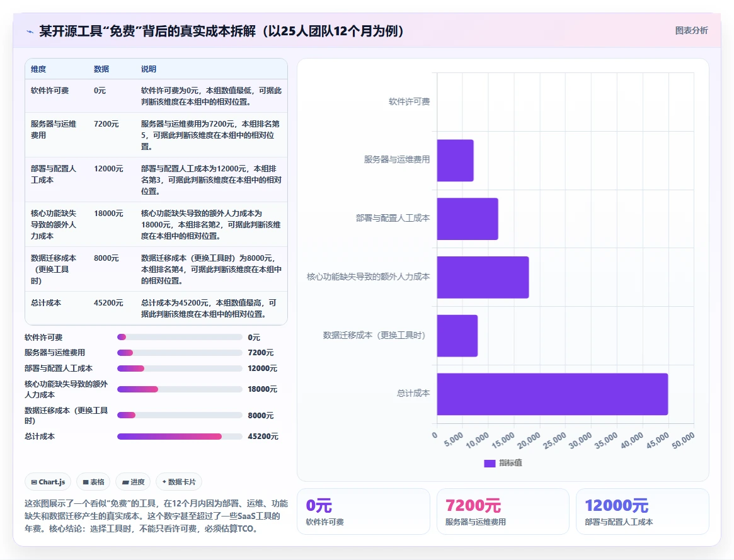
Task: Click the 数据迁移成本 chart axis label
Action: point(374,336)
